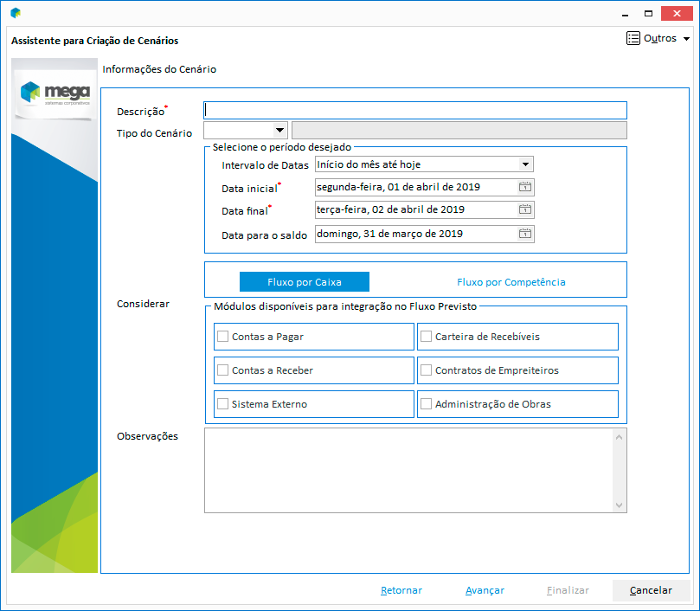Click the Observações scrollbar down arrow
The width and height of the screenshot is (700, 611).
620,505
